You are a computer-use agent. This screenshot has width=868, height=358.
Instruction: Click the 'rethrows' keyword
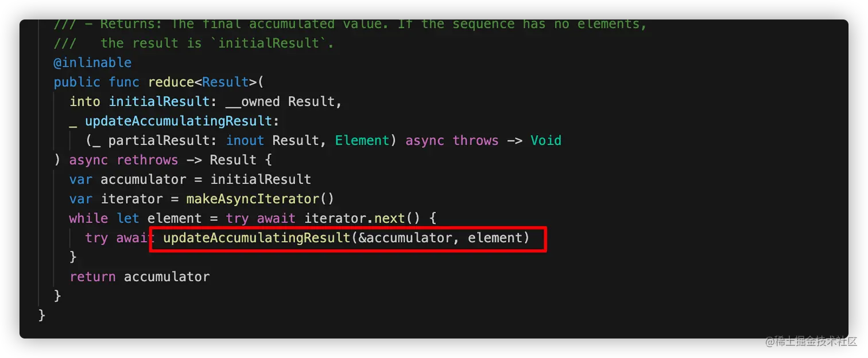[147, 160]
